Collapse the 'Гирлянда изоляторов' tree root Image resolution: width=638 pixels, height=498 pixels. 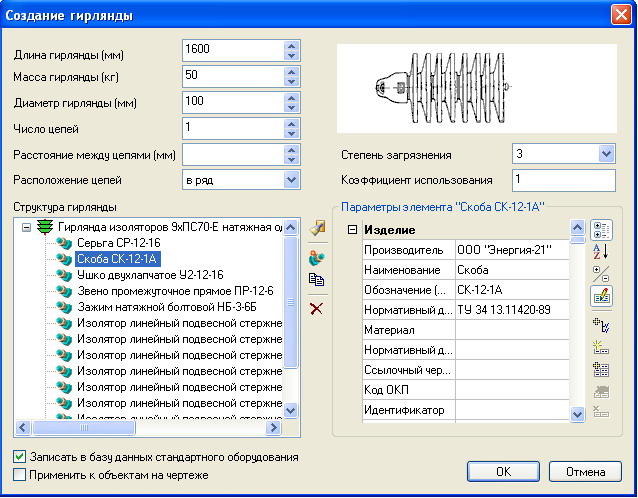click(x=27, y=227)
